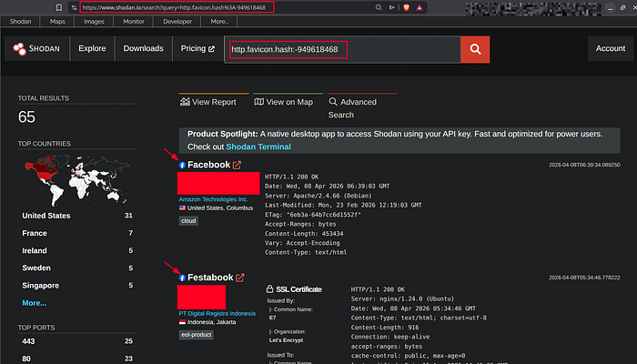637x364 pixels.
Task: Open the Account menu
Action: pos(611,48)
